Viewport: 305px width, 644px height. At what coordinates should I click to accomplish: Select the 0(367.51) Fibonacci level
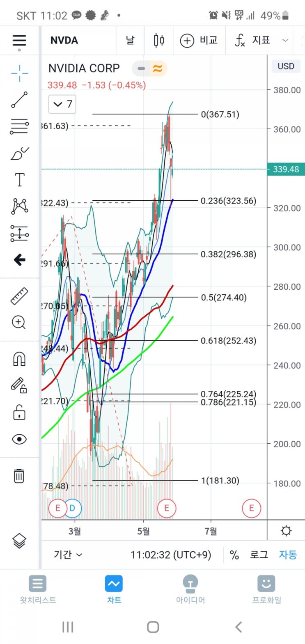(220, 114)
